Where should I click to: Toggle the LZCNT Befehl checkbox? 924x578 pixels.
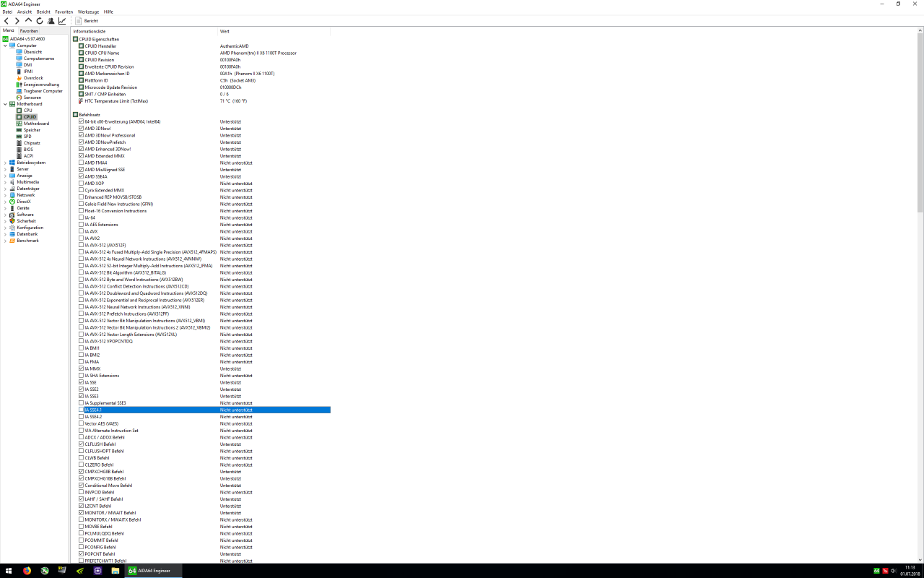(81, 506)
